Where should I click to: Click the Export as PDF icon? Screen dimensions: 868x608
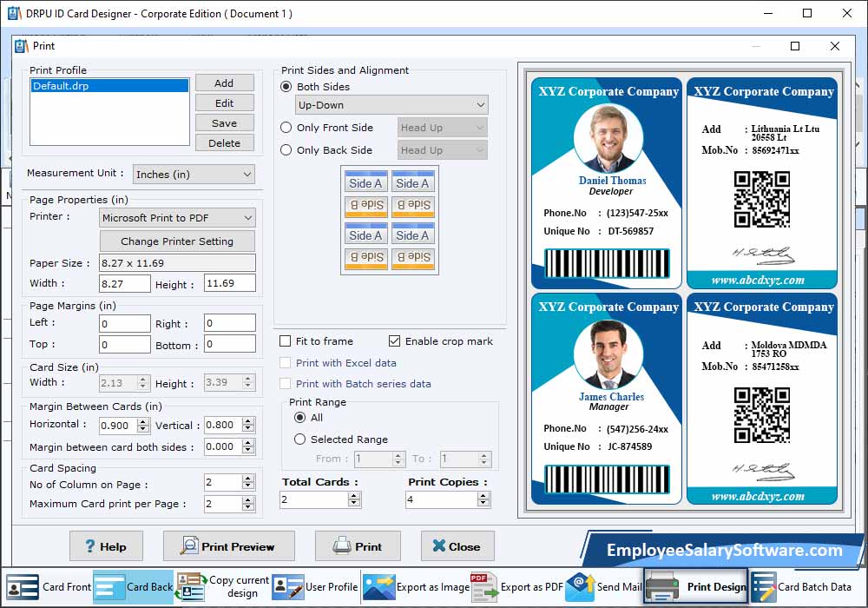[x=483, y=587]
